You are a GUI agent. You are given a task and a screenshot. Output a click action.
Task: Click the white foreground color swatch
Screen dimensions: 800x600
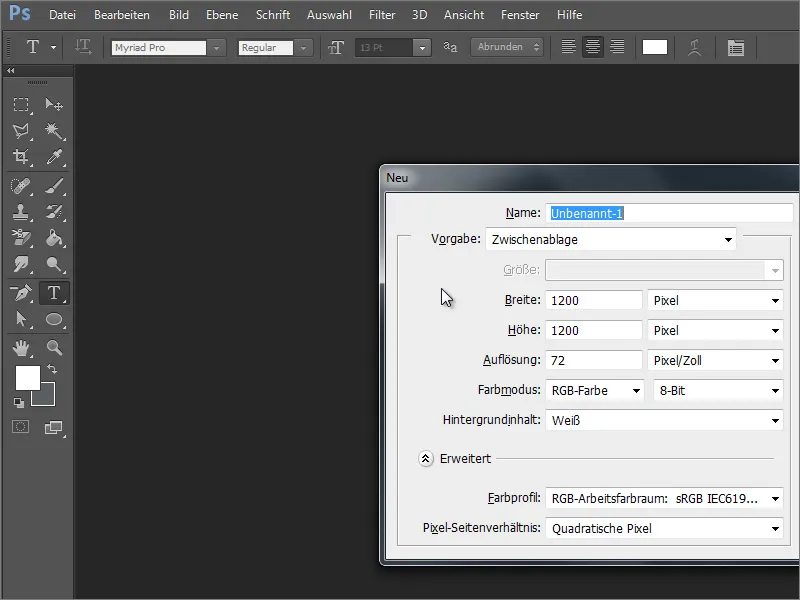click(x=28, y=378)
